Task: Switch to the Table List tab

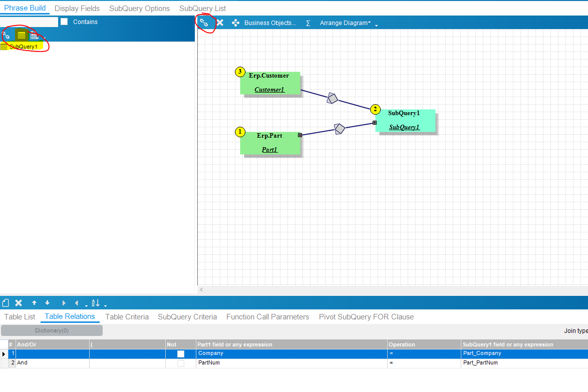Action: tap(20, 317)
